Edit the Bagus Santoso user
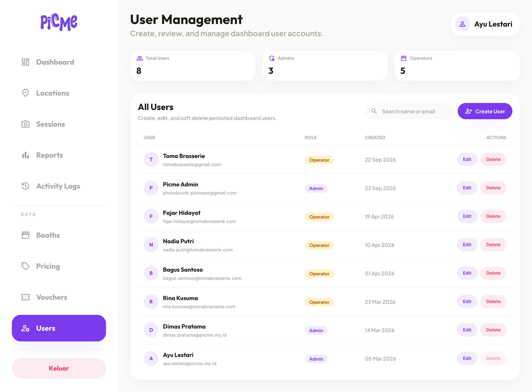The width and height of the screenshot is (532, 392). pyautogui.click(x=467, y=273)
